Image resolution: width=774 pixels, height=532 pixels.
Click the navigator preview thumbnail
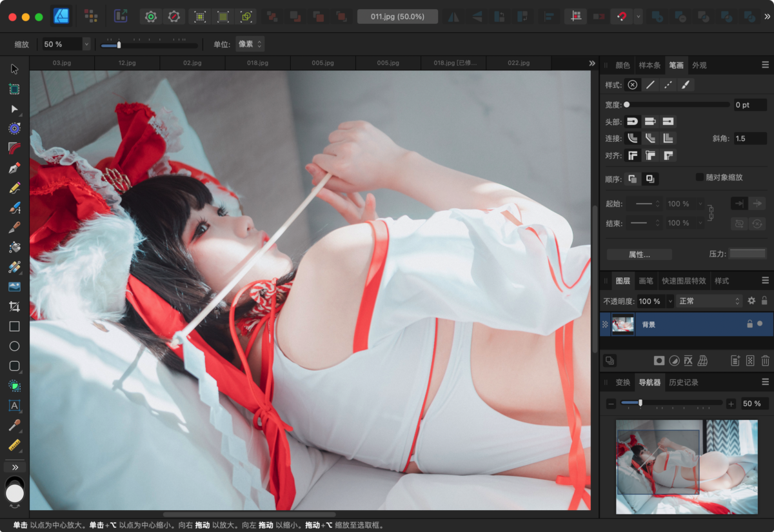(x=687, y=467)
